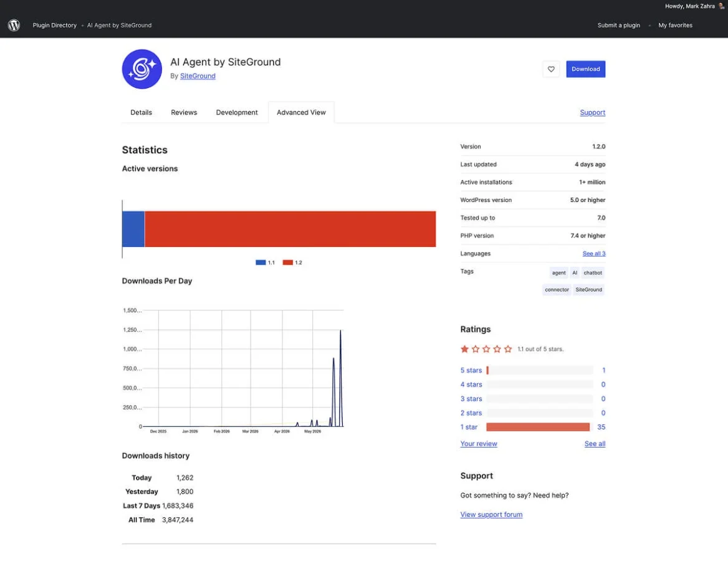This screenshot has width=728, height=561.
Task: Click the red 1.2 legend swatch
Action: 287,263
